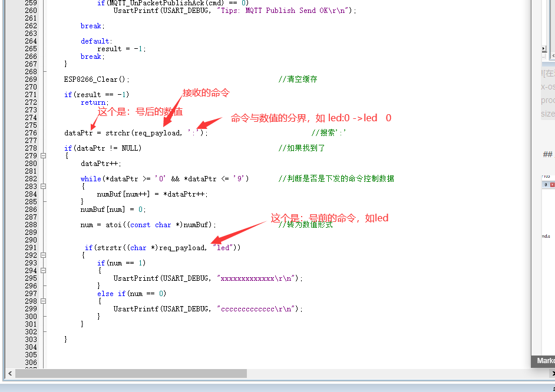Click the "MQTT Publish Send OK" string
The width and height of the screenshot is (555, 392).
tap(282, 11)
